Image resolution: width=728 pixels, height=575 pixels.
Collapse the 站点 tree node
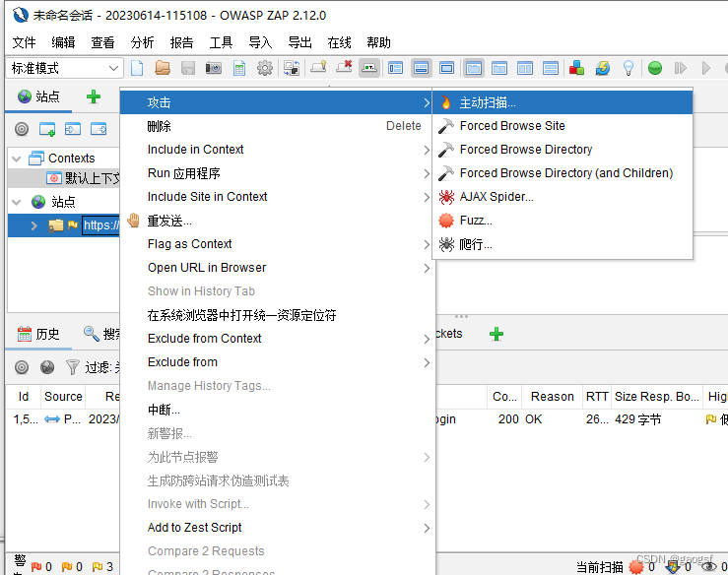[17, 203]
